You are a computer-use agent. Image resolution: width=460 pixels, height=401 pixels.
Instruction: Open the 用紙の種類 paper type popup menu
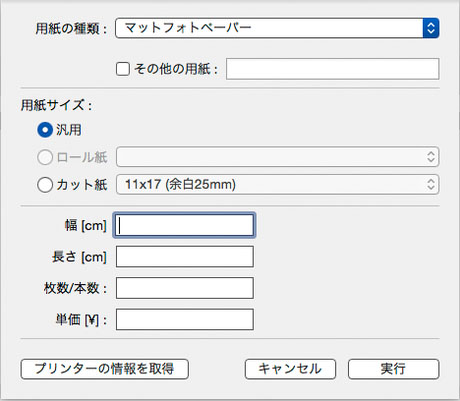tap(277, 28)
